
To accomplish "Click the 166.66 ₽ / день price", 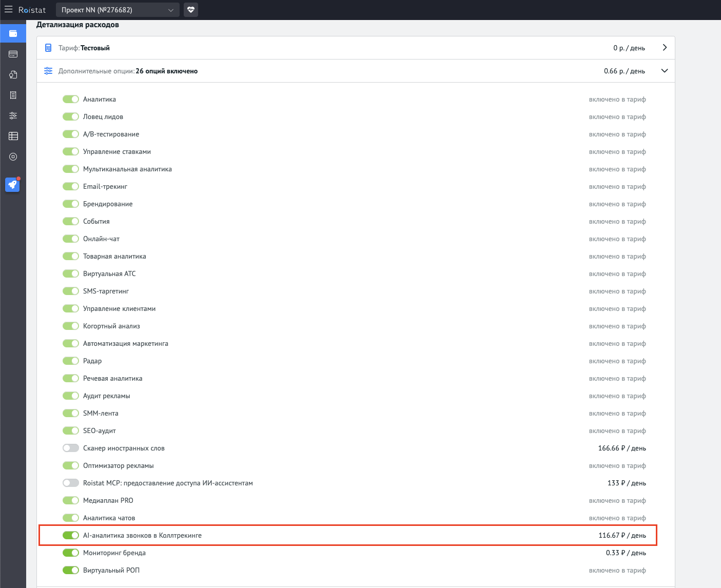I will coord(622,448).
